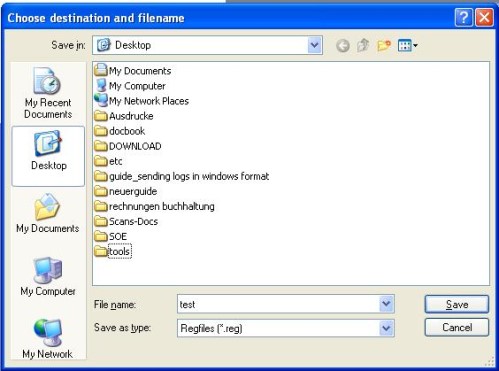Screen dimensions: 499x371
Task: Select the DOWNLOAD folder
Action: [128, 146]
